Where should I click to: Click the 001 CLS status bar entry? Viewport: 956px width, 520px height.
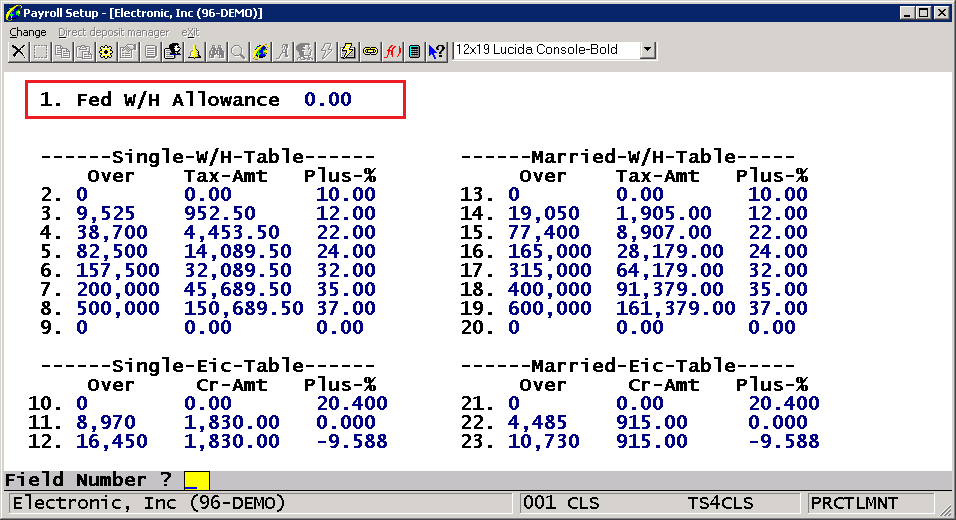click(x=561, y=504)
